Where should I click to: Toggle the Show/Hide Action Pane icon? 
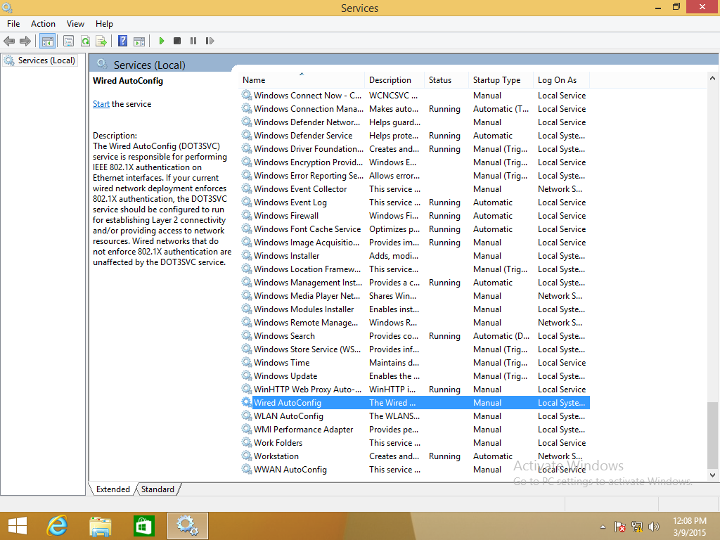point(139,41)
